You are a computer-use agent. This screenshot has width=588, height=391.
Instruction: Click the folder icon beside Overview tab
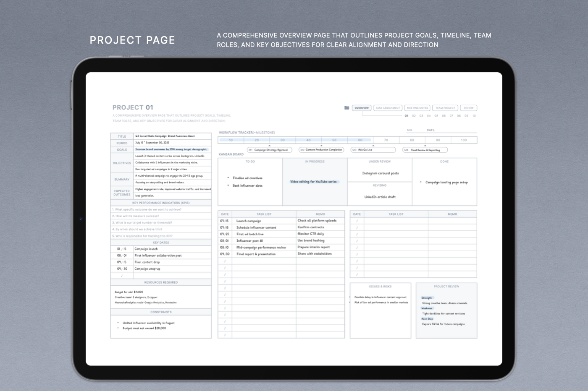coord(346,108)
